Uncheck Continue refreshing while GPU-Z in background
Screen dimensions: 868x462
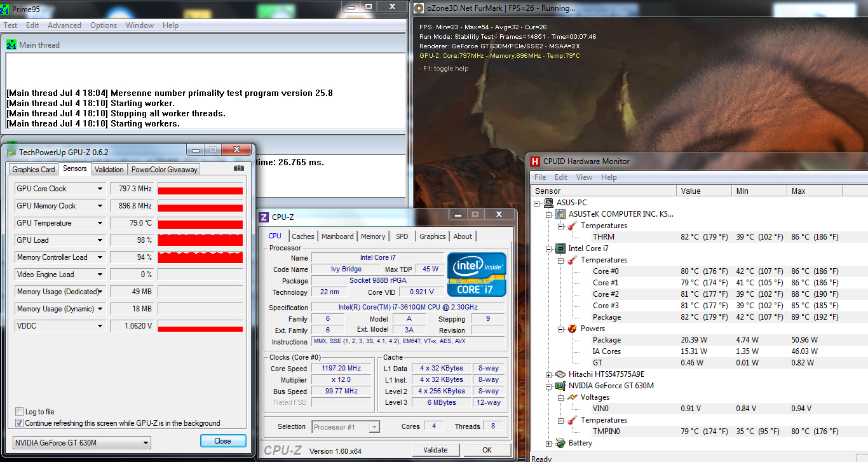pos(20,423)
